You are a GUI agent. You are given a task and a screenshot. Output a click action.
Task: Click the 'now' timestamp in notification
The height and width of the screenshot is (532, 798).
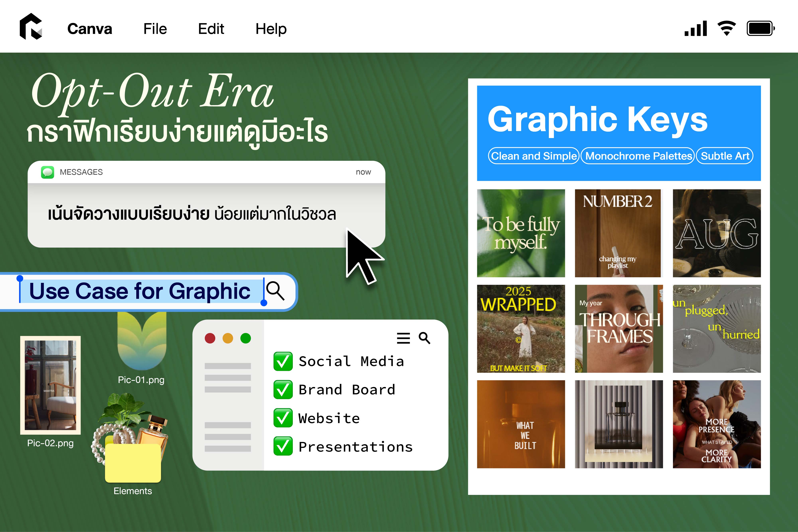(x=363, y=172)
